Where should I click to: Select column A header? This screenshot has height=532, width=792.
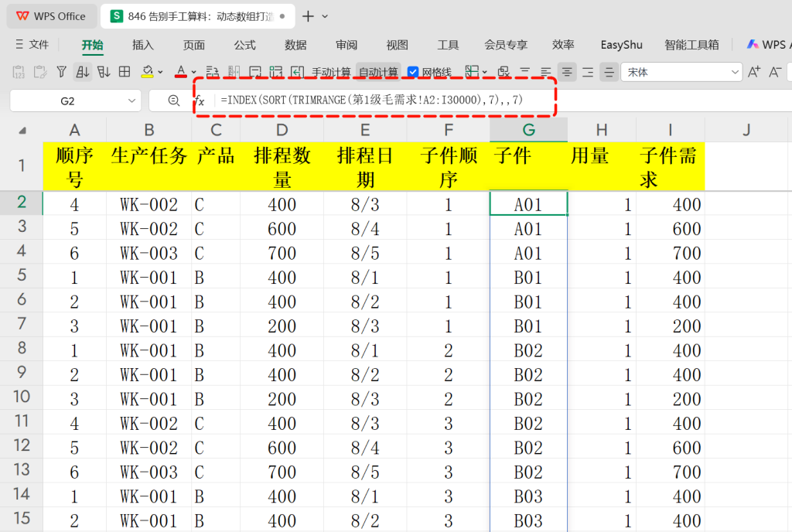(75, 130)
